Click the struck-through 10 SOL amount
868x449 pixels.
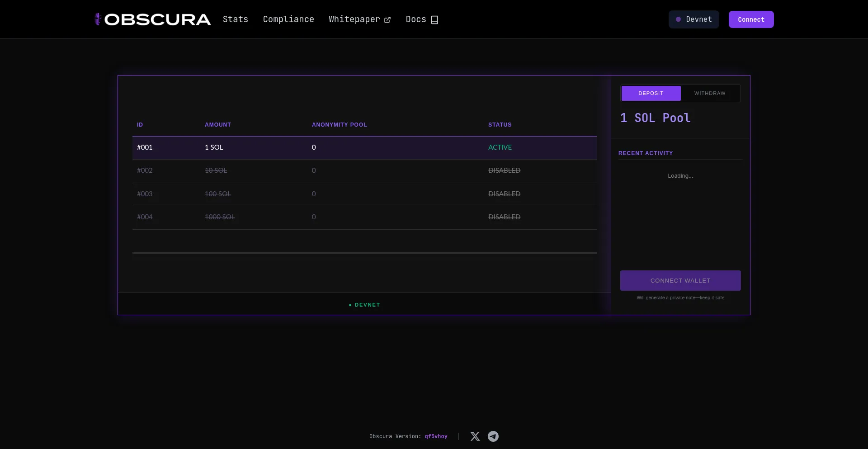(x=216, y=170)
